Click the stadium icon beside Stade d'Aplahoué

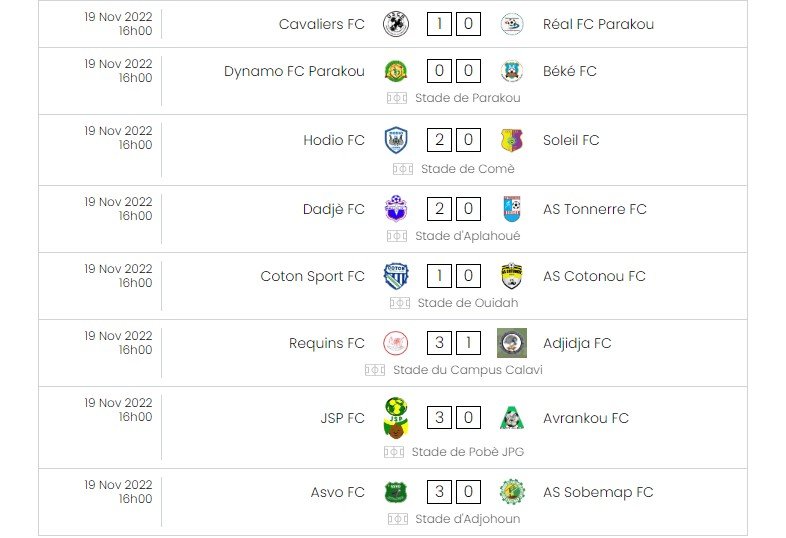pyautogui.click(x=397, y=236)
